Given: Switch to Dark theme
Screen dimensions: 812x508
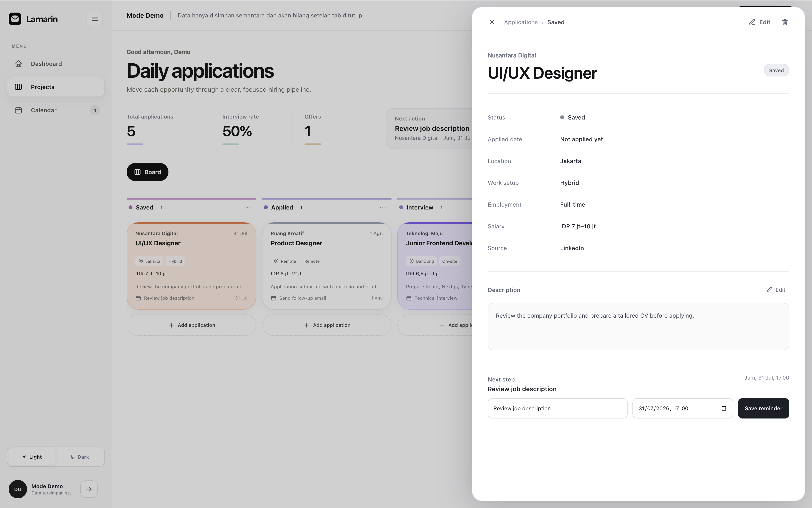Looking at the screenshot, I should [80, 457].
